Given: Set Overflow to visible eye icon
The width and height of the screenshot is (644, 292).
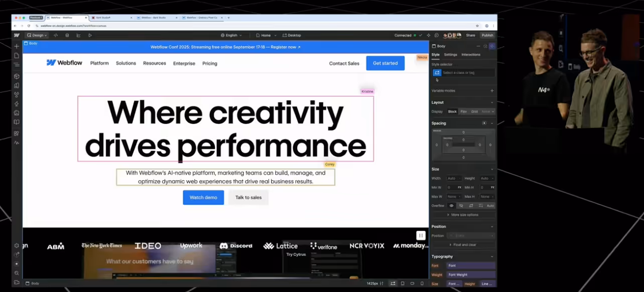Looking at the screenshot, I should point(451,206).
